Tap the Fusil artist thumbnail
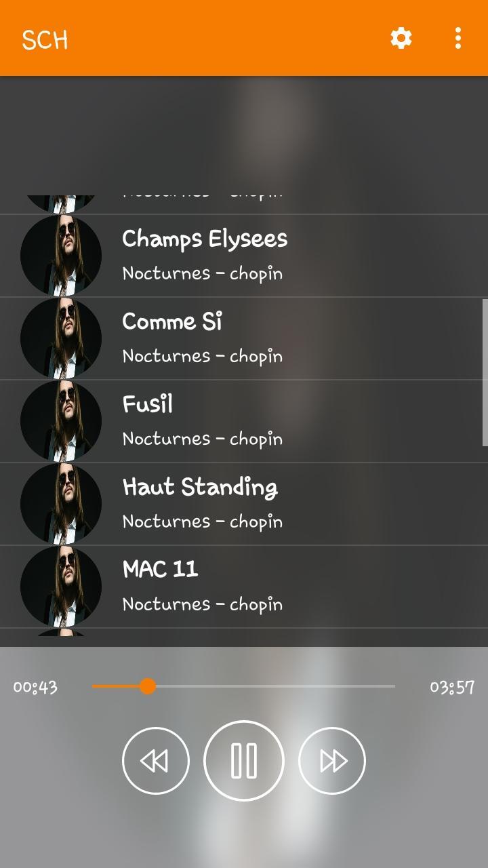Image resolution: width=488 pixels, height=868 pixels. click(x=61, y=422)
